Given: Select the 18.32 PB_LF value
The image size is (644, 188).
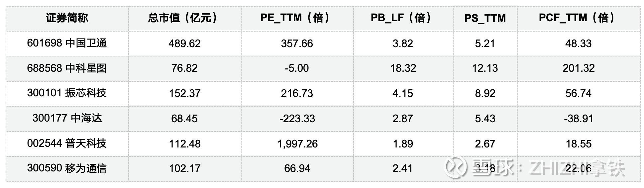Looking at the screenshot, I should coord(403,68).
